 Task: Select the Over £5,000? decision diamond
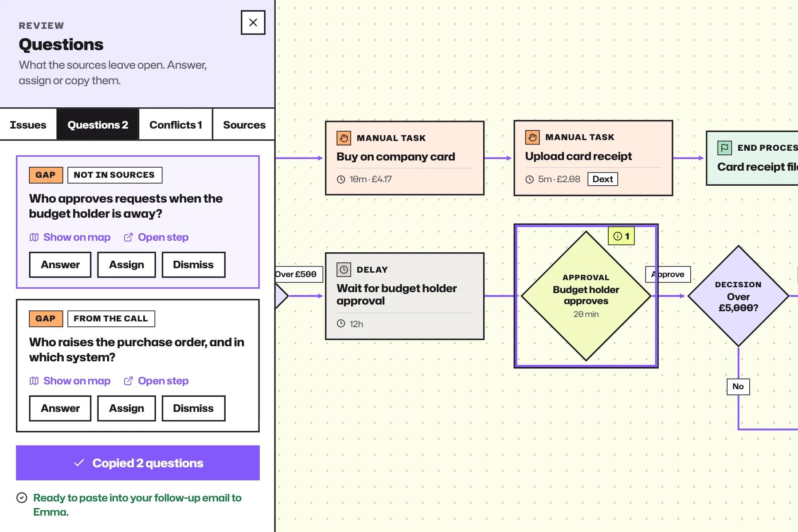(x=738, y=296)
